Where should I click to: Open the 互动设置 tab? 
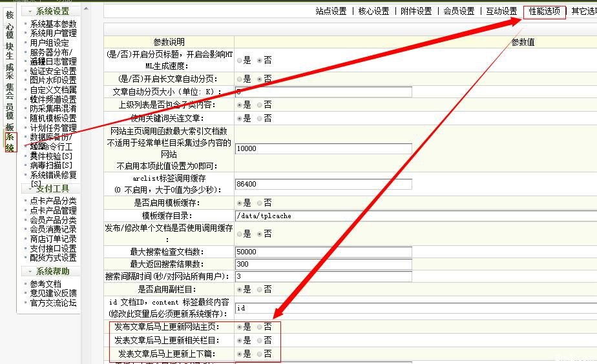coord(501,11)
